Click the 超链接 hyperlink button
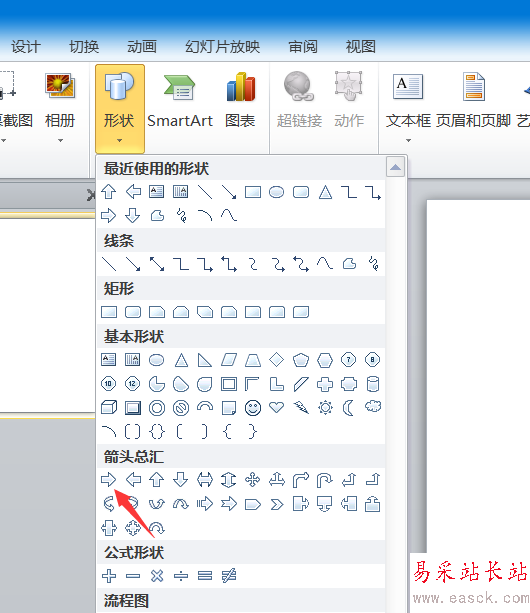The height and width of the screenshot is (613, 530). pos(299,102)
